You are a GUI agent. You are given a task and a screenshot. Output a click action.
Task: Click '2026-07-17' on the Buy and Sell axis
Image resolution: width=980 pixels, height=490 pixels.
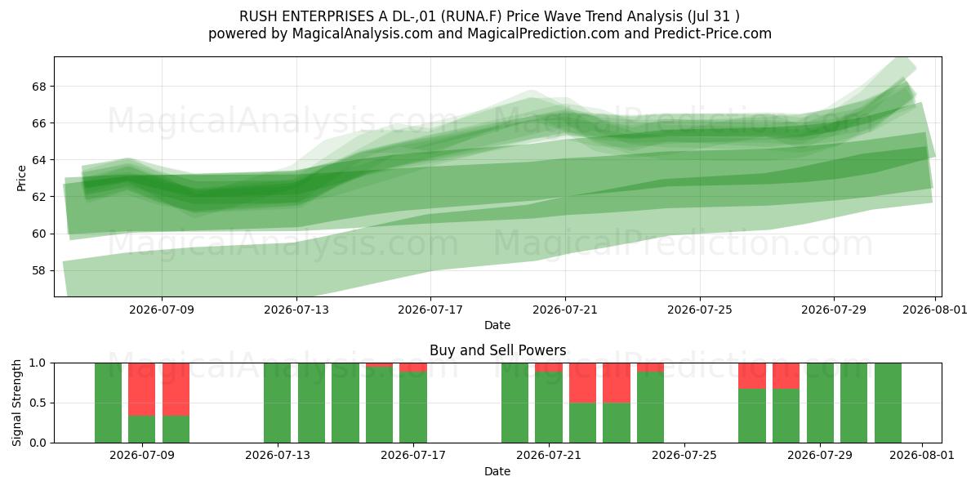(413, 457)
